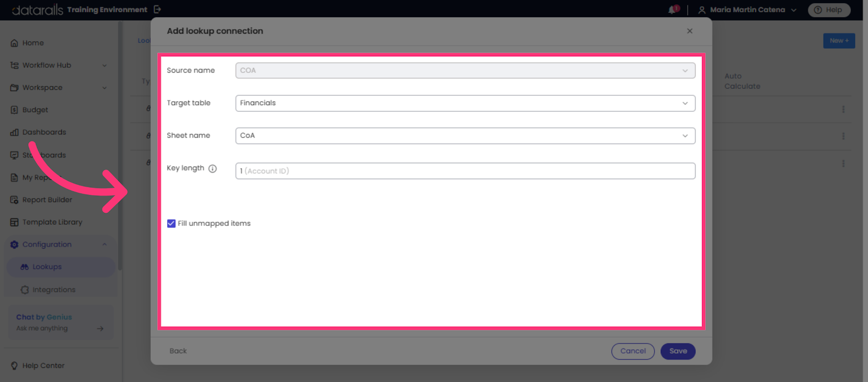Click the Configuration gear icon
The height and width of the screenshot is (382, 868).
[15, 244]
